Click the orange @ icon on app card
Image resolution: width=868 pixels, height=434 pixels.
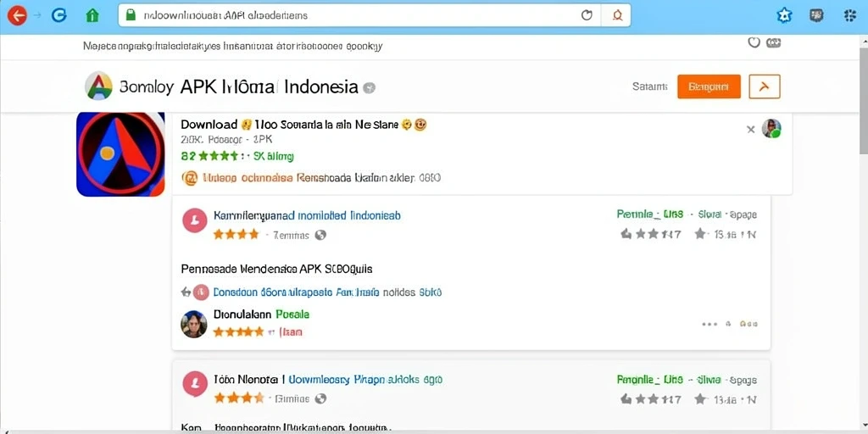(x=190, y=178)
